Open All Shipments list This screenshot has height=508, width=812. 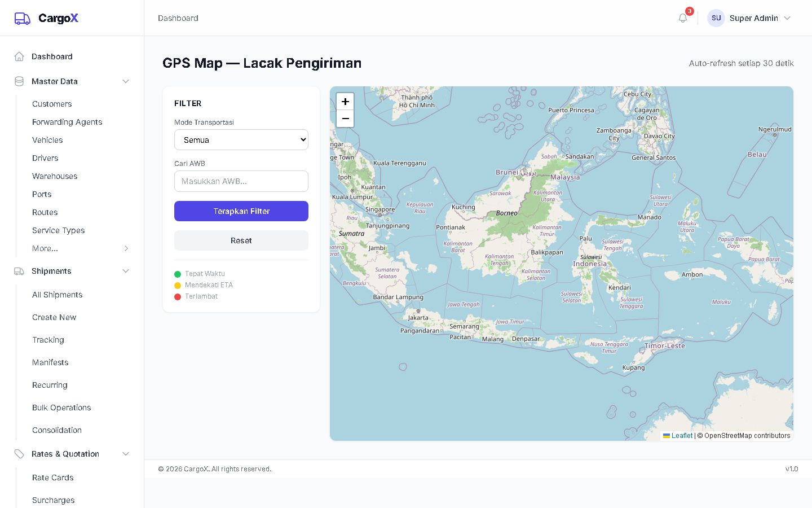[x=58, y=295]
